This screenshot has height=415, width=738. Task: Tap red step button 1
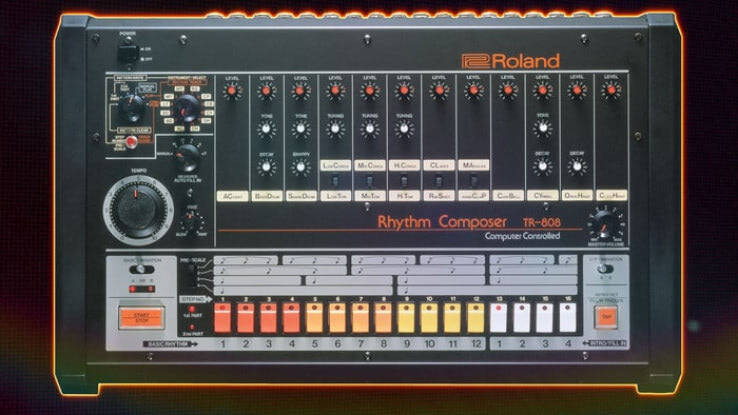(x=223, y=318)
